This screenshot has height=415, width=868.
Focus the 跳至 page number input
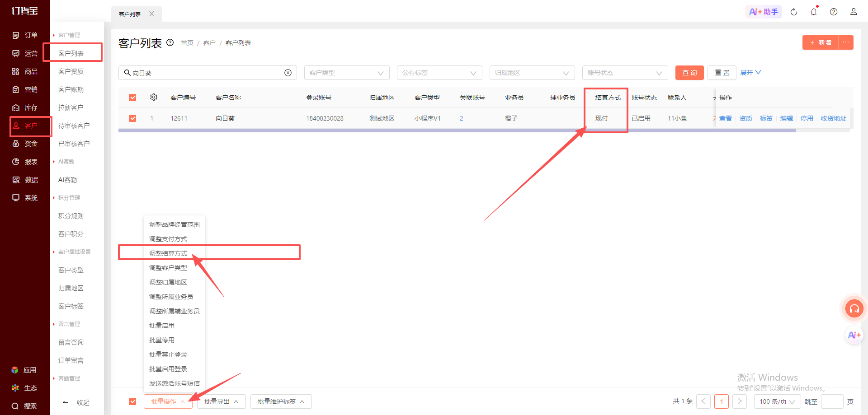(832, 401)
